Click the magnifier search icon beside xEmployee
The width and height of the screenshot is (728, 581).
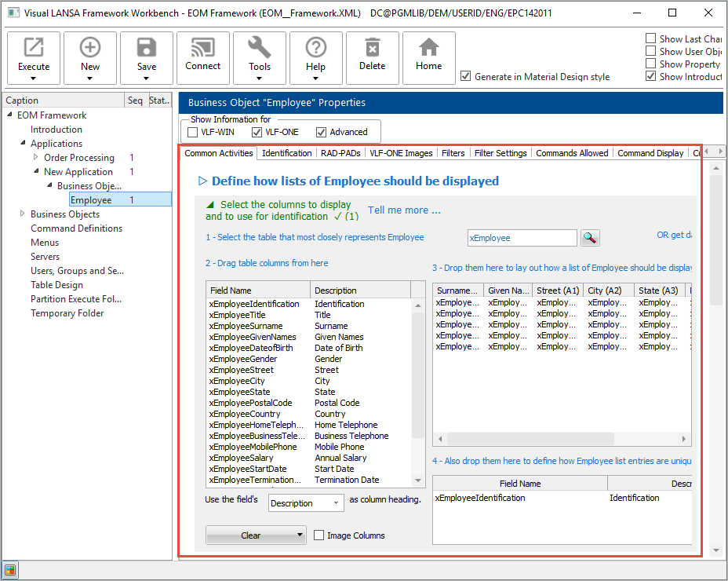point(590,238)
